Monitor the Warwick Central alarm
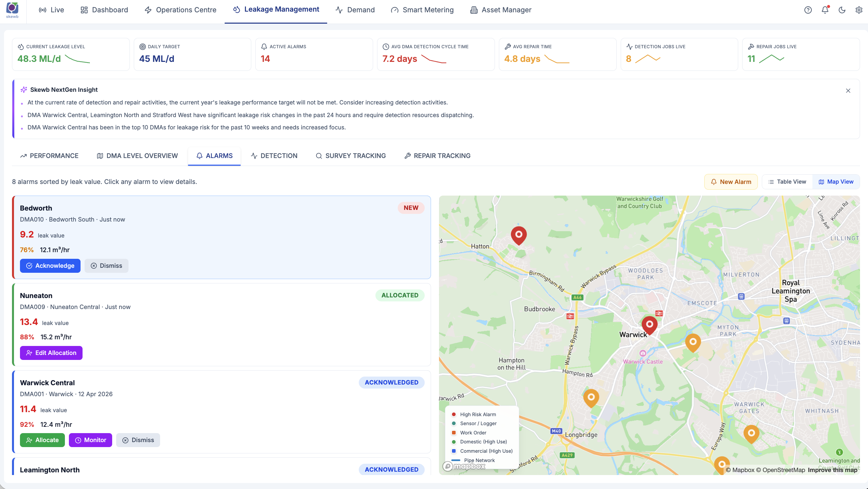 [90, 440]
